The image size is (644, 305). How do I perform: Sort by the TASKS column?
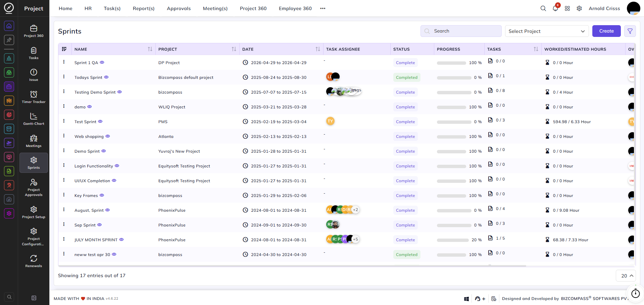point(536,49)
